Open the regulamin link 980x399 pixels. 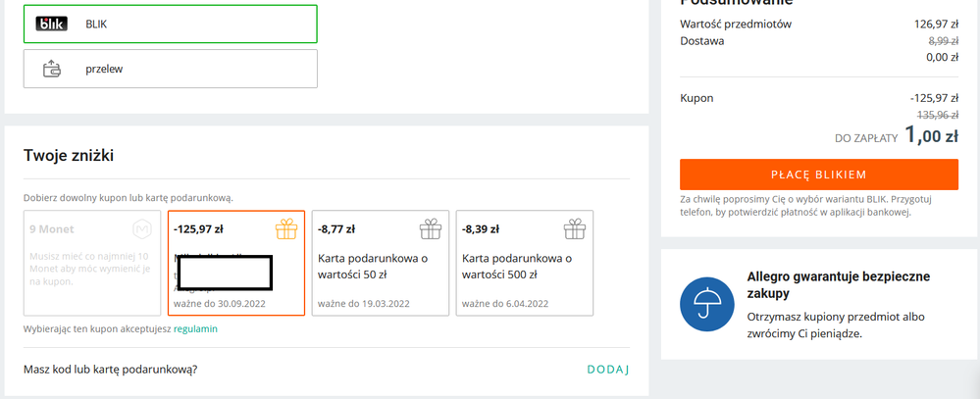(195, 329)
